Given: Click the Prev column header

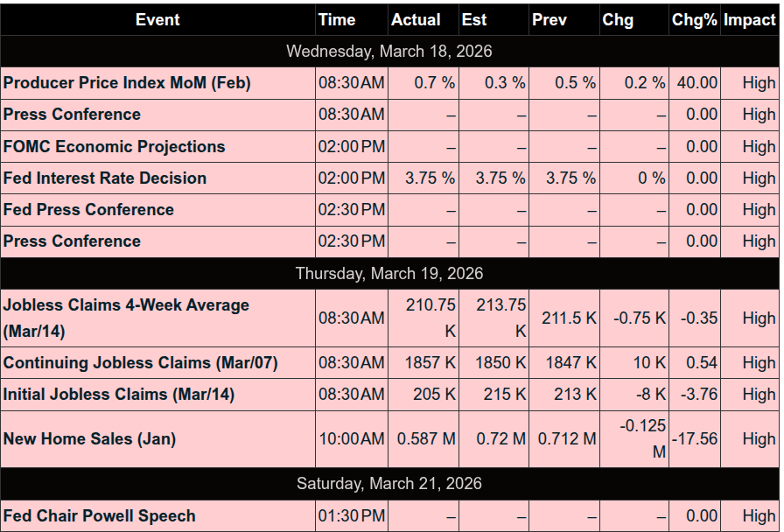Looking at the screenshot, I should [549, 19].
